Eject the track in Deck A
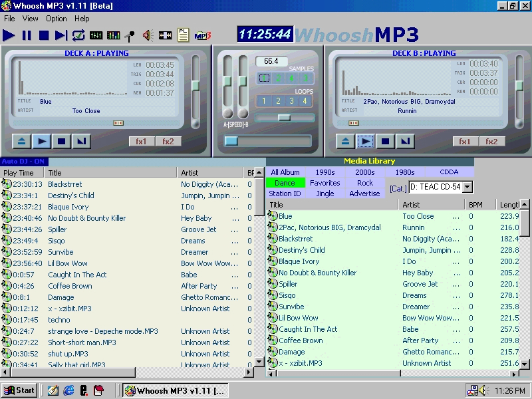Image resolution: width=532 pixels, height=399 pixels. 21,141
